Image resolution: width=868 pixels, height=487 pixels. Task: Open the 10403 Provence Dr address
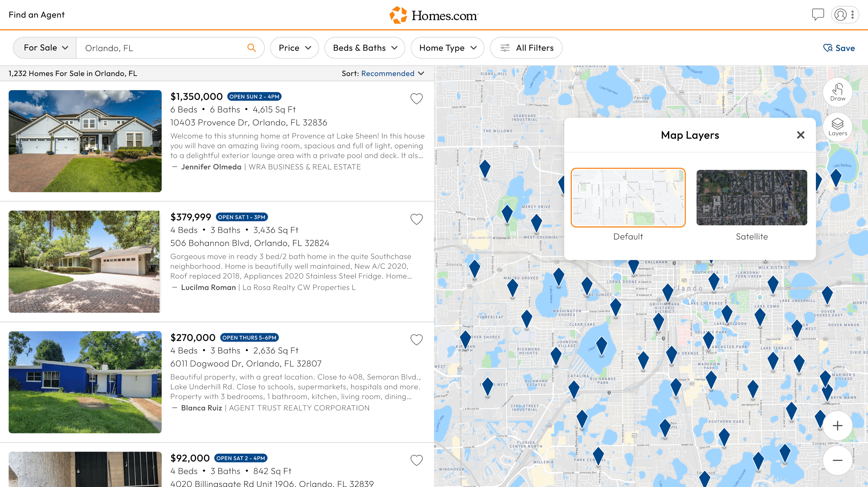248,122
